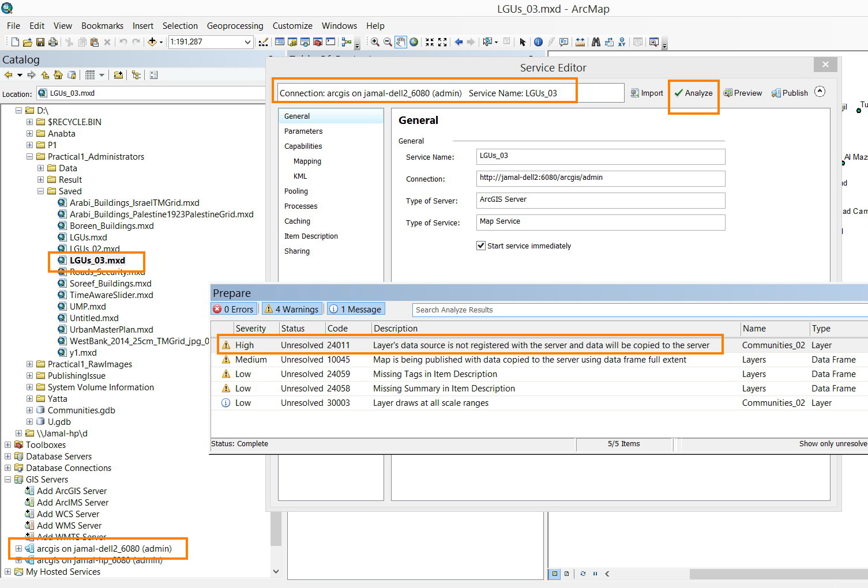This screenshot has height=588, width=868.
Task: Collapse the Service Editor header chevron
Action: (820, 92)
